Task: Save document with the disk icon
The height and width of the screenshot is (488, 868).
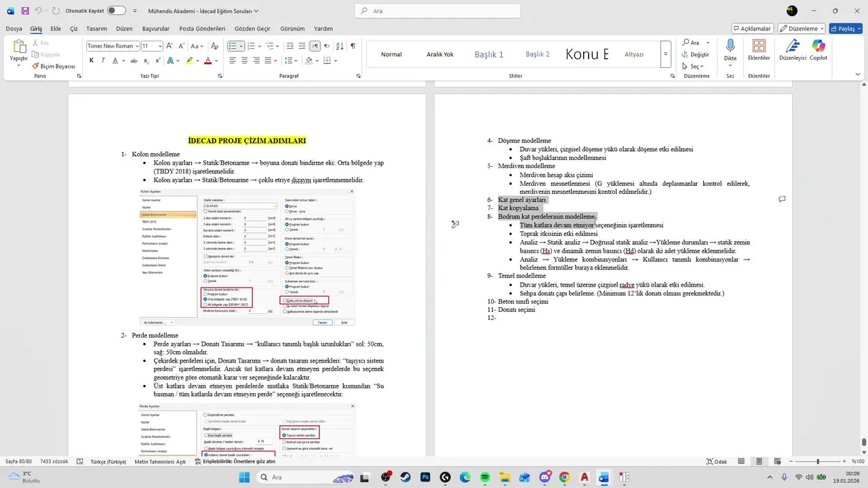Action: pyautogui.click(x=25, y=11)
